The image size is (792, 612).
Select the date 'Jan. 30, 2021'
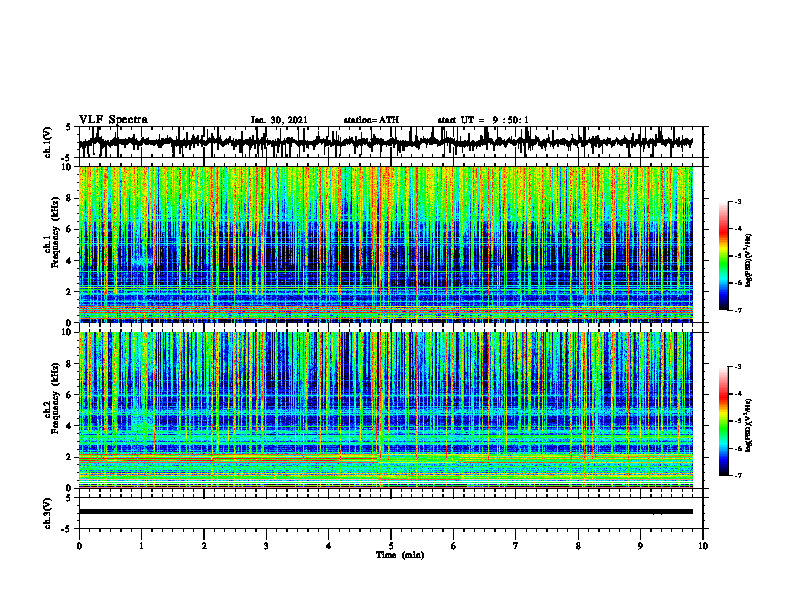pyautogui.click(x=279, y=120)
